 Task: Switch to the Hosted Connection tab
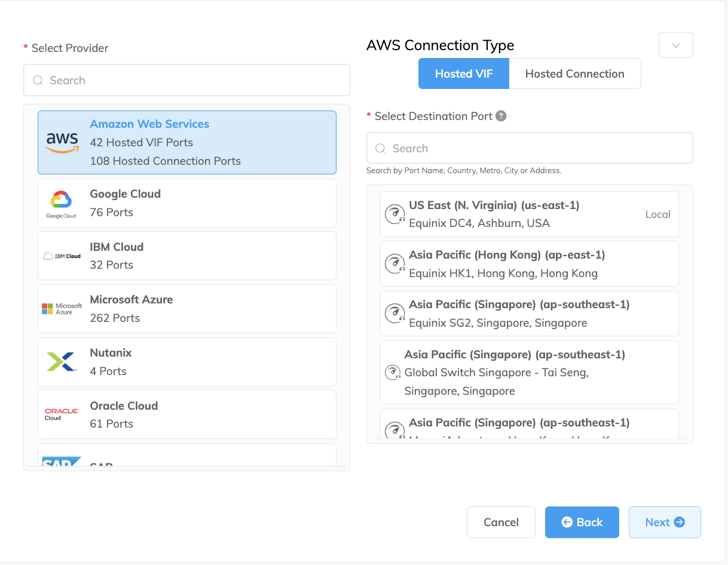point(574,73)
